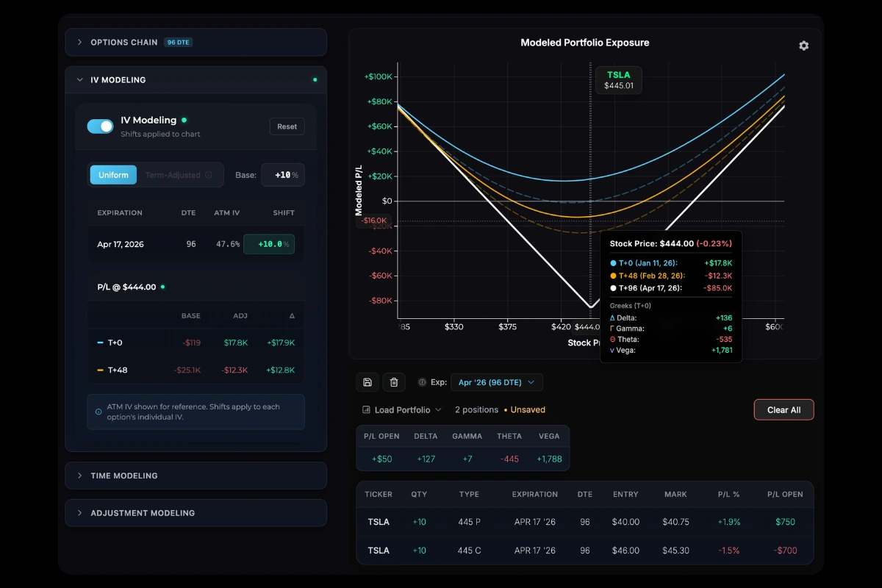
Task: Click the Clear All button
Action: 784,409
